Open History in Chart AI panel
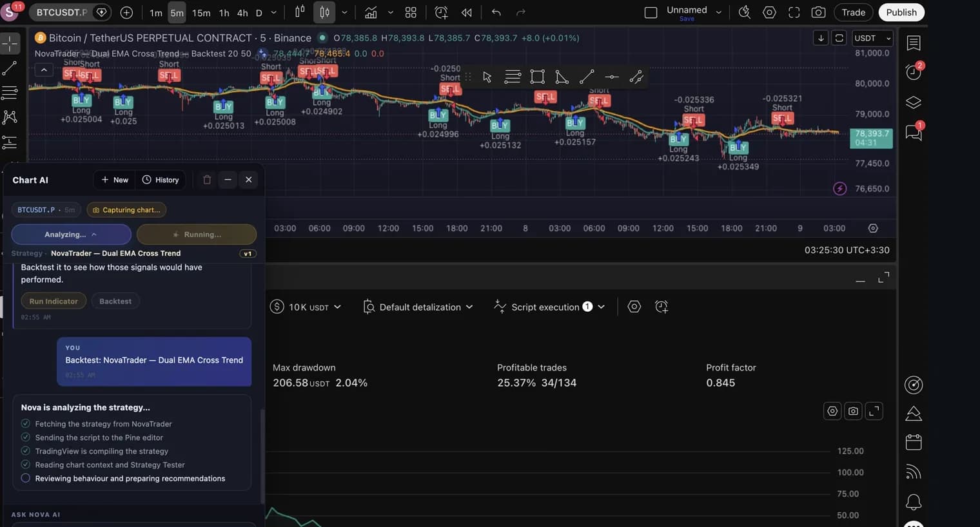 (x=160, y=180)
